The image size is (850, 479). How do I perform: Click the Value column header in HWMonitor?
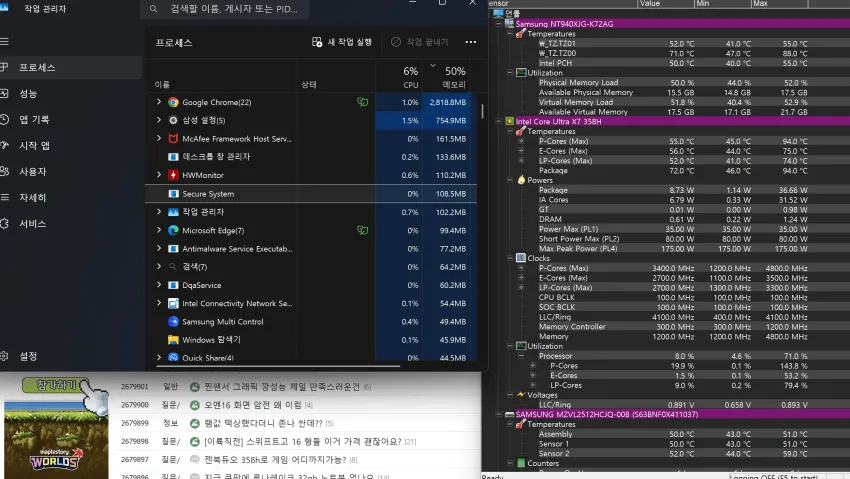click(665, 3)
